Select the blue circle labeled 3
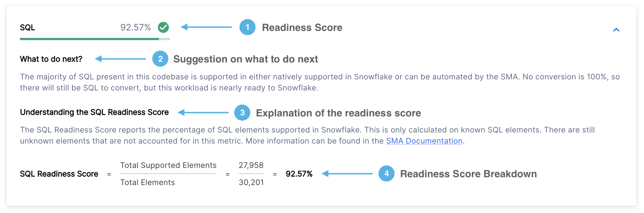This screenshot has height=213, width=644. (242, 113)
